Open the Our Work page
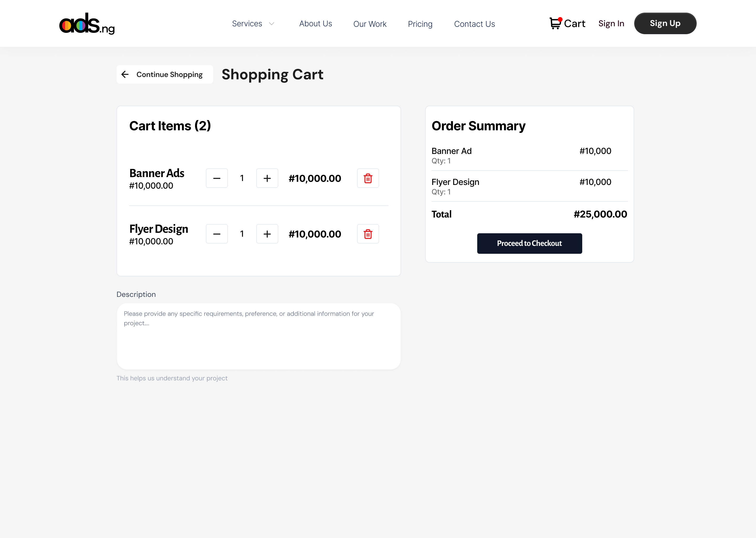The height and width of the screenshot is (538, 756). [x=370, y=24]
